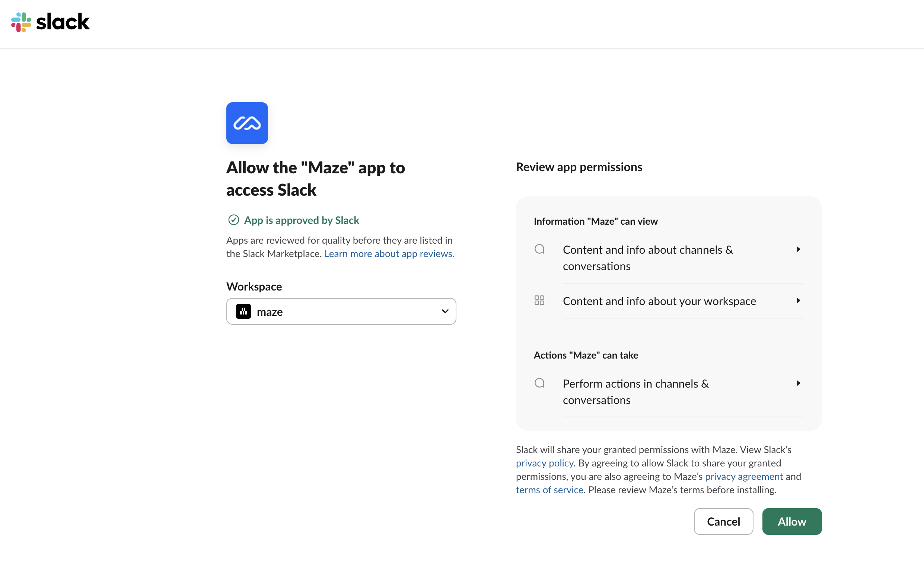Open the Workspace dropdown chevron
The image size is (924, 584).
pos(445,311)
